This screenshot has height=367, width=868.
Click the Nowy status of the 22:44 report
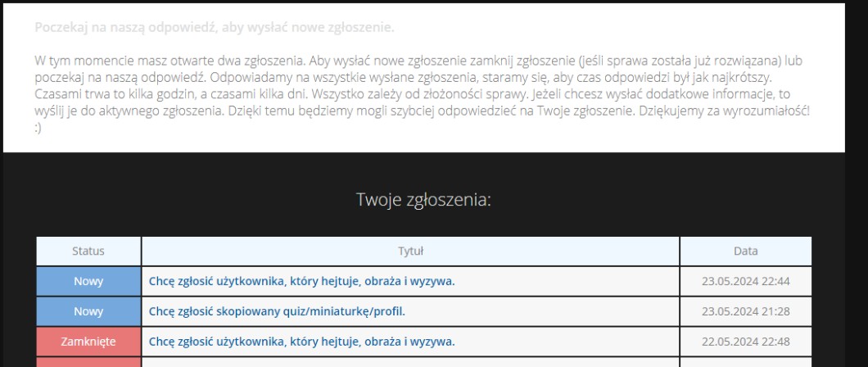tap(88, 282)
